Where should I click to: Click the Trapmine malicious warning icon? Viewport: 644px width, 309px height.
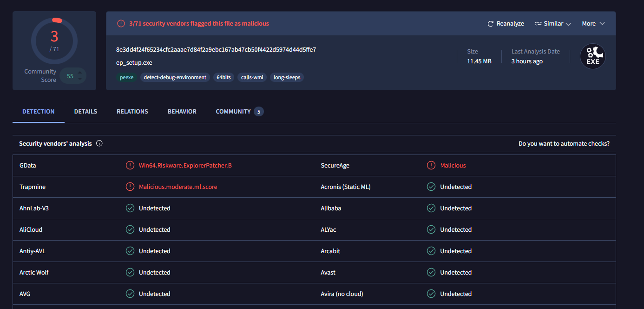(x=130, y=187)
